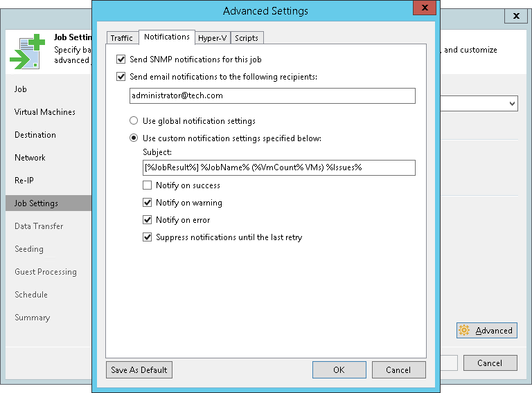Screen dimensions: 532x393
Task: Open Advanced gear button in Job Settings
Action: (486, 330)
